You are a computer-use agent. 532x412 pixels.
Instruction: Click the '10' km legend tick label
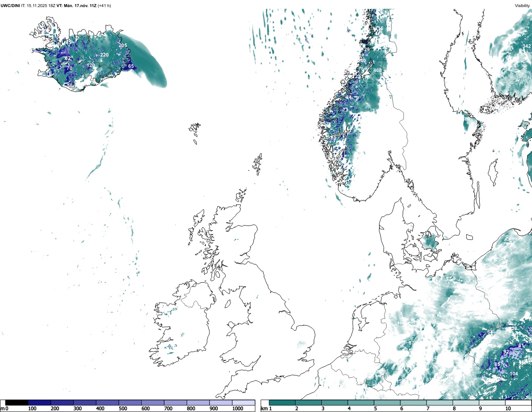pyautogui.click(x=508, y=409)
